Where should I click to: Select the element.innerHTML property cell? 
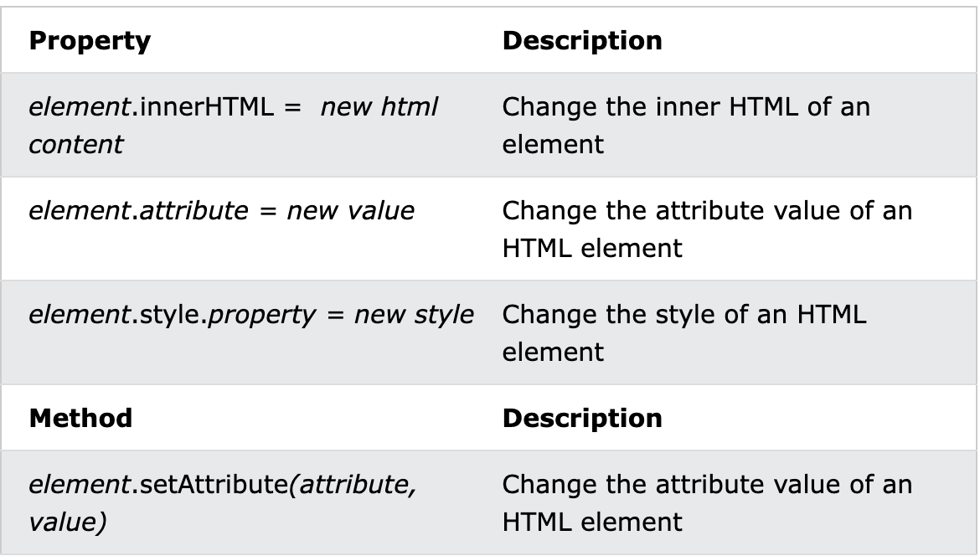233,125
